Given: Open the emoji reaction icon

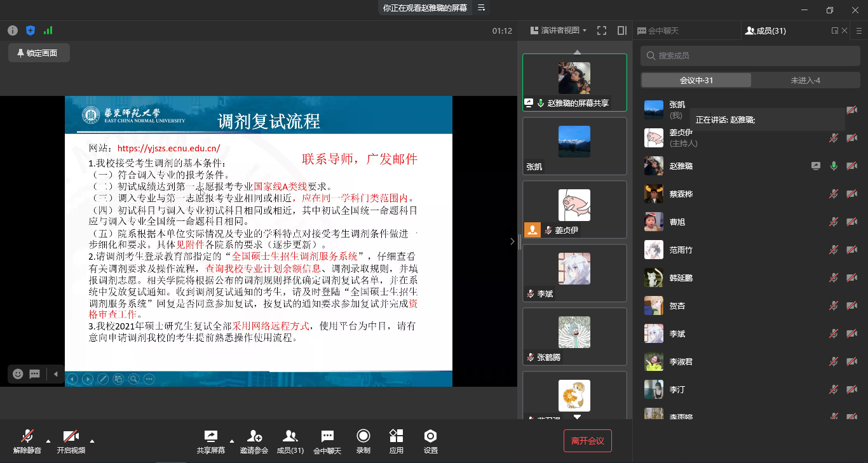Looking at the screenshot, I should tap(18, 374).
